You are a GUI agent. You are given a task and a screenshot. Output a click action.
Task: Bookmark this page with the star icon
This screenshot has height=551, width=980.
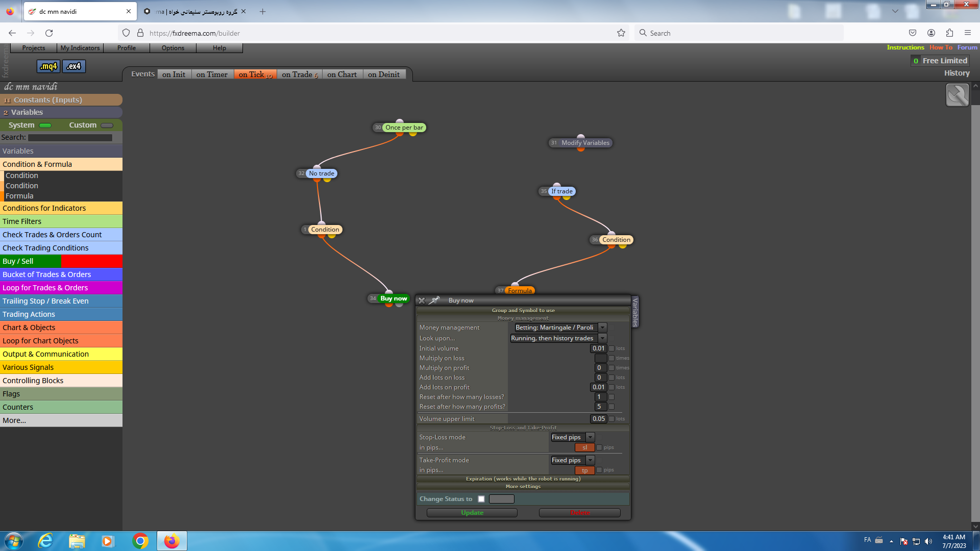pos(621,33)
